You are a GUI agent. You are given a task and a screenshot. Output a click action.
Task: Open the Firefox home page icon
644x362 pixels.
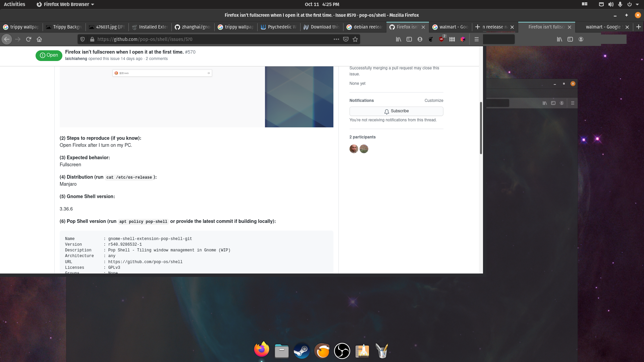coord(39,39)
